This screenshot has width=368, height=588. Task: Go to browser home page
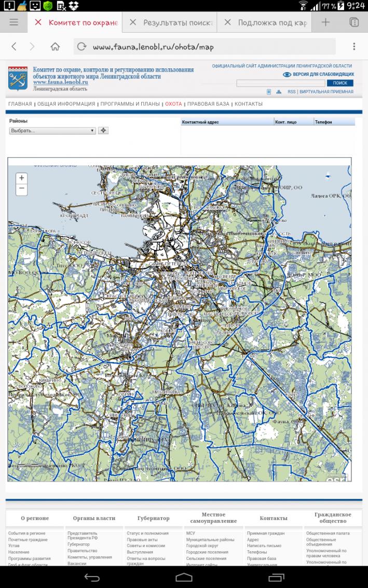(x=55, y=47)
